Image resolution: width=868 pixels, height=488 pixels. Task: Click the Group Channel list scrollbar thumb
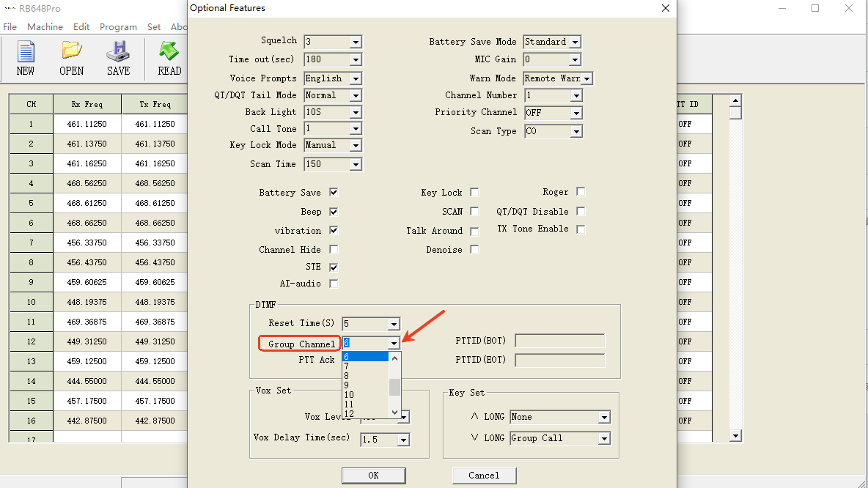tap(395, 387)
